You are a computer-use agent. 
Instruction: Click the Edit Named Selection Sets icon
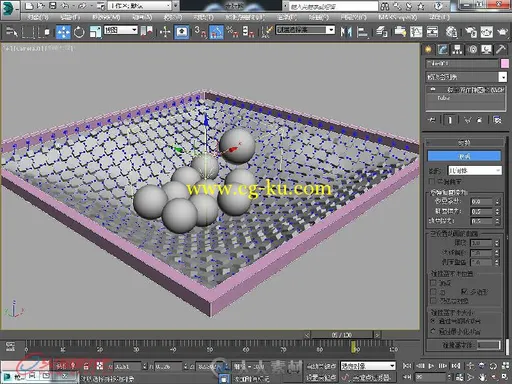(266, 32)
